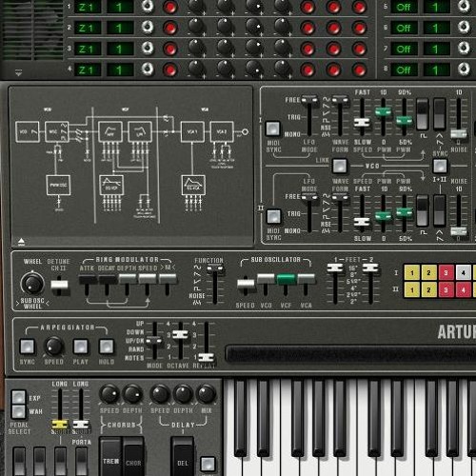Toggle the LFO I MIDI Sync button

coord(273,129)
